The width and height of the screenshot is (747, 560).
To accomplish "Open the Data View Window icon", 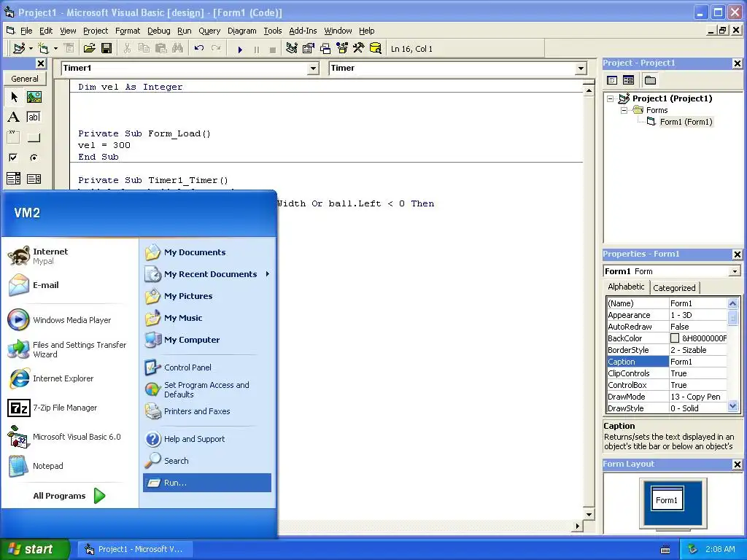I will point(376,49).
